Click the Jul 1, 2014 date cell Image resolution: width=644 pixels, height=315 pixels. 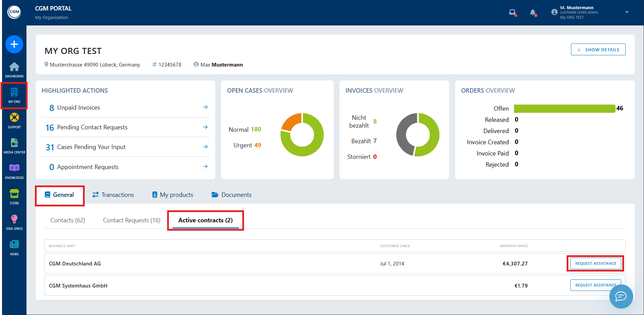point(392,264)
